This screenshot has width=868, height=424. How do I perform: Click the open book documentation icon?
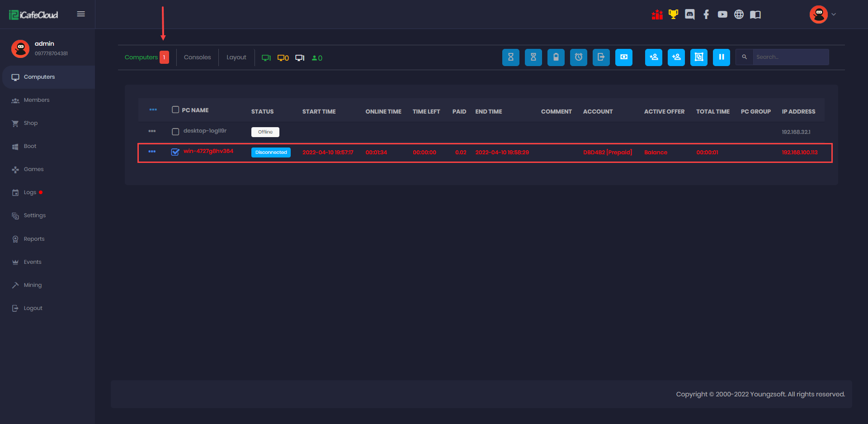click(x=755, y=14)
